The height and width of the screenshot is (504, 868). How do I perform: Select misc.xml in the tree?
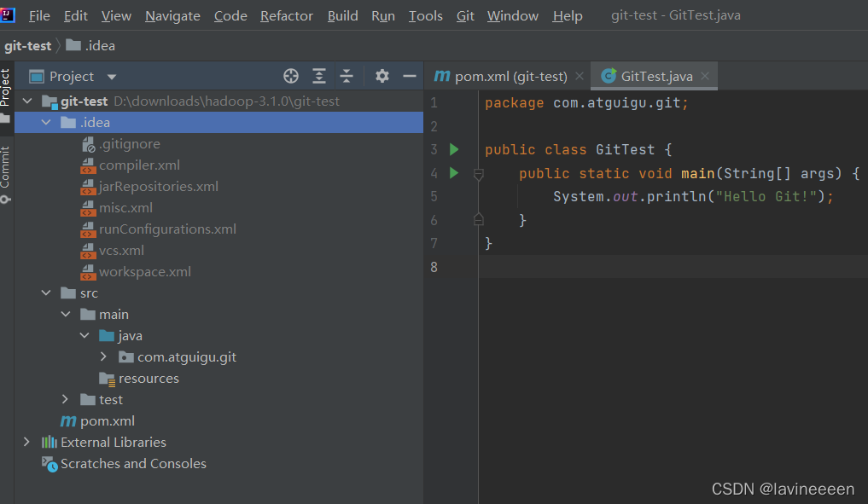(x=125, y=208)
